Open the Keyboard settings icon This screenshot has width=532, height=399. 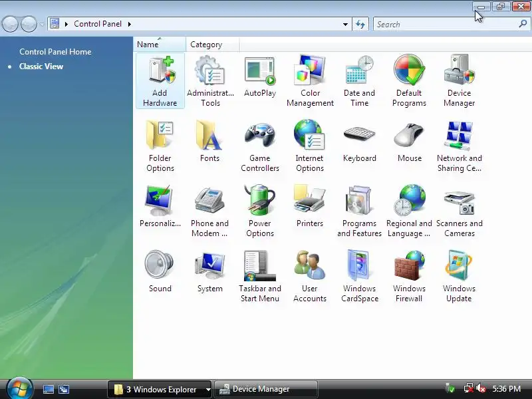pos(359,142)
